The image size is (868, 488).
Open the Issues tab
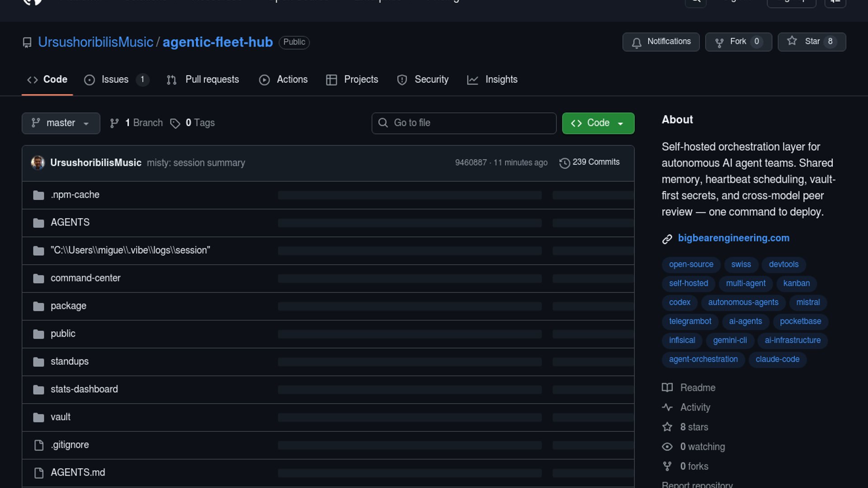[x=115, y=80]
